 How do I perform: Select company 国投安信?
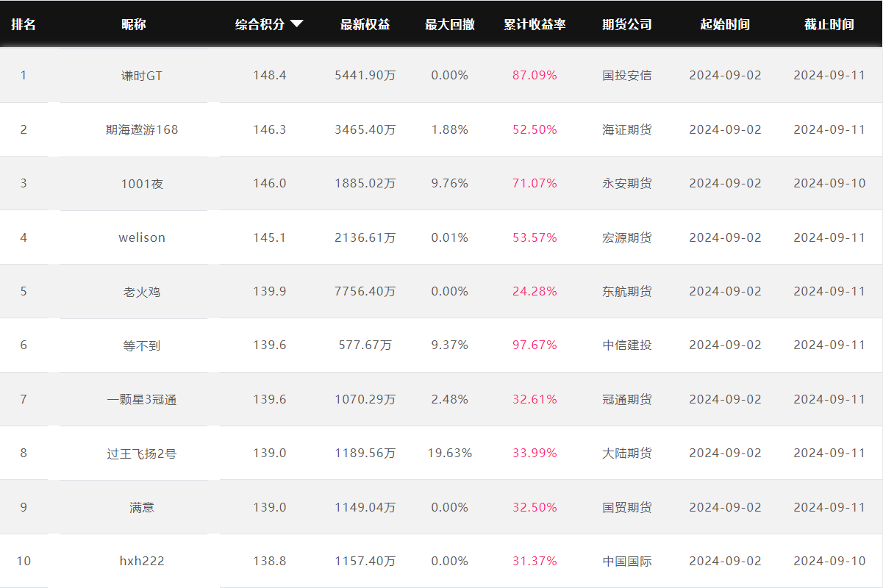point(627,75)
